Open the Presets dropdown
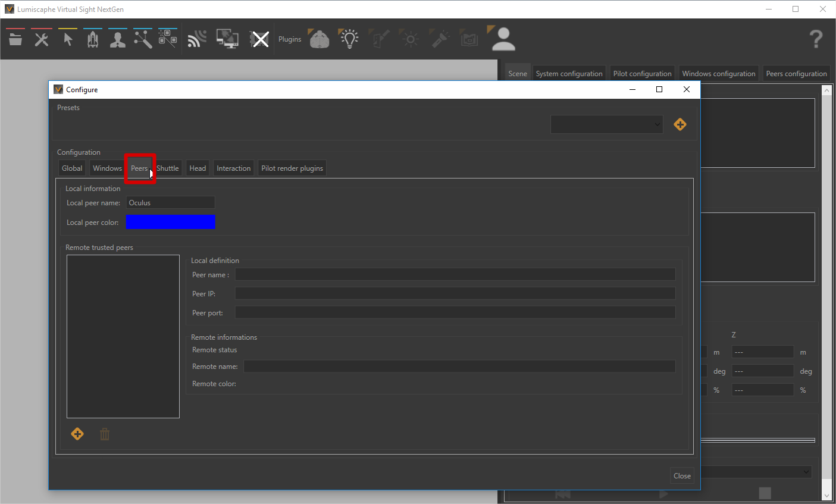 click(x=606, y=124)
